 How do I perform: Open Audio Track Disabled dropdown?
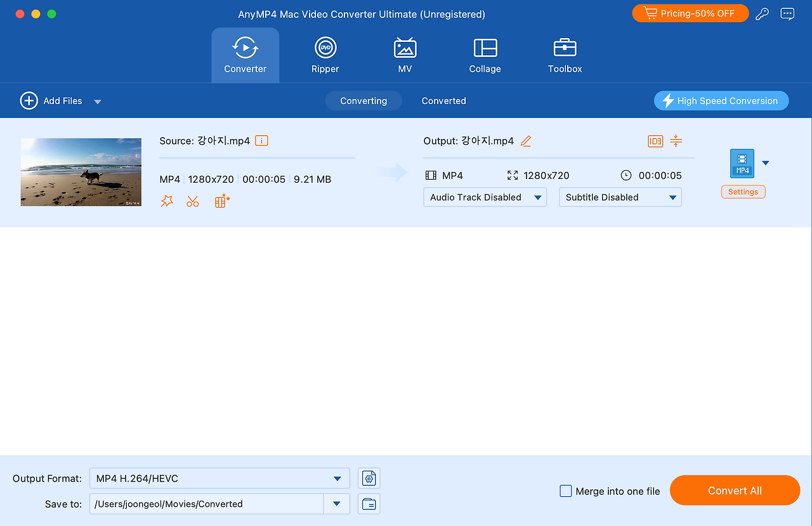(485, 197)
